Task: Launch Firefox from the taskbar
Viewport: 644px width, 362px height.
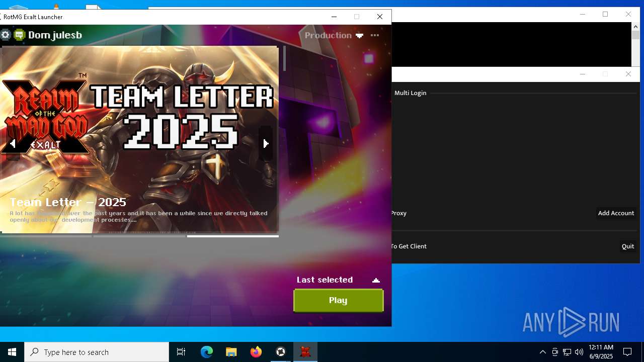Action: [256, 352]
